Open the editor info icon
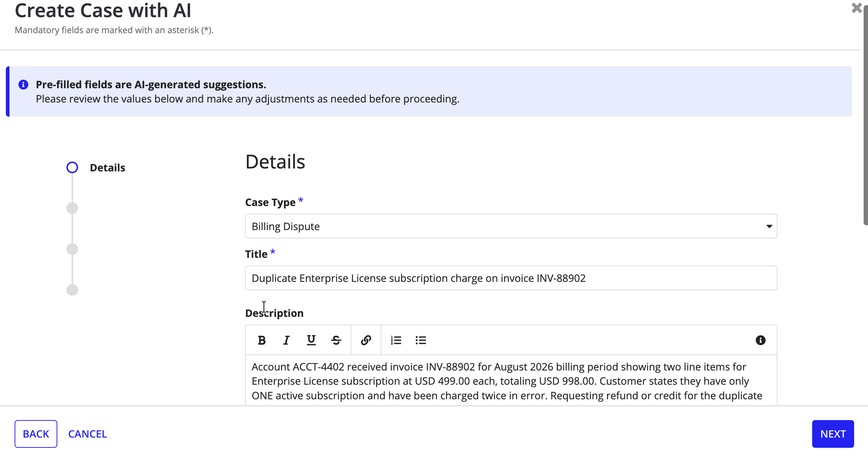The image size is (868, 458). click(761, 340)
